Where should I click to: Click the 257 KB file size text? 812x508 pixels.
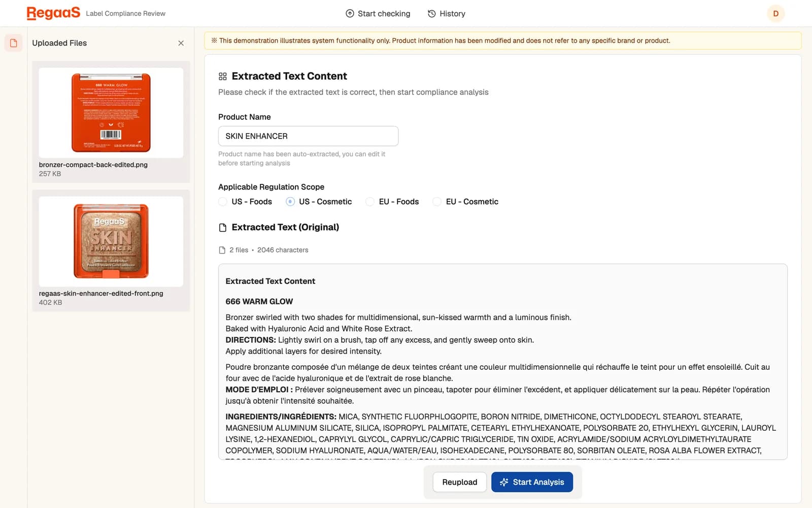(50, 174)
